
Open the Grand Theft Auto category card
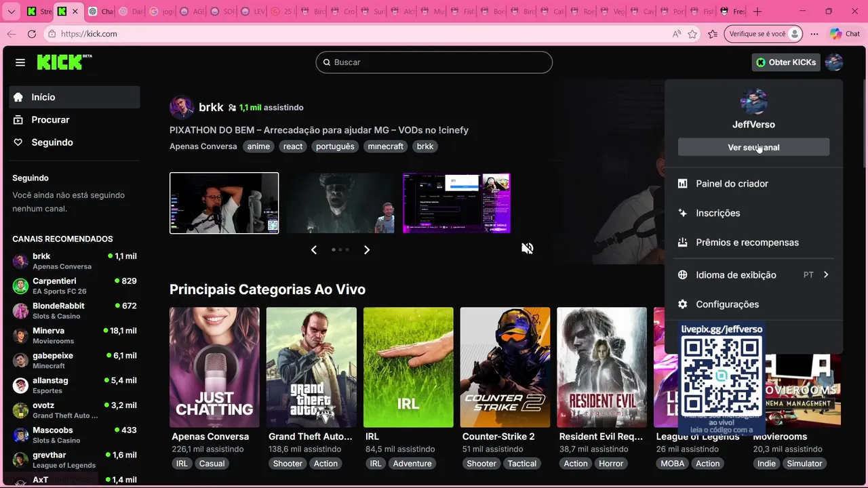coord(311,367)
